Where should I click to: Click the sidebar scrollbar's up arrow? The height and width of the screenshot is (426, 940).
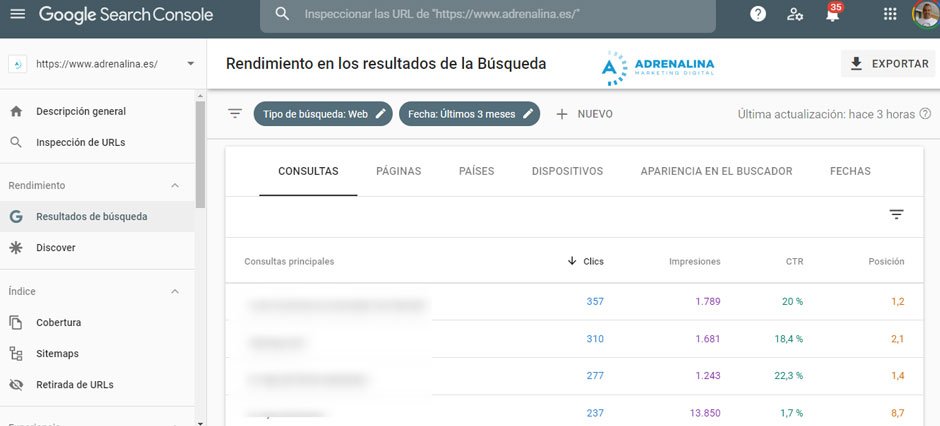coord(200,95)
